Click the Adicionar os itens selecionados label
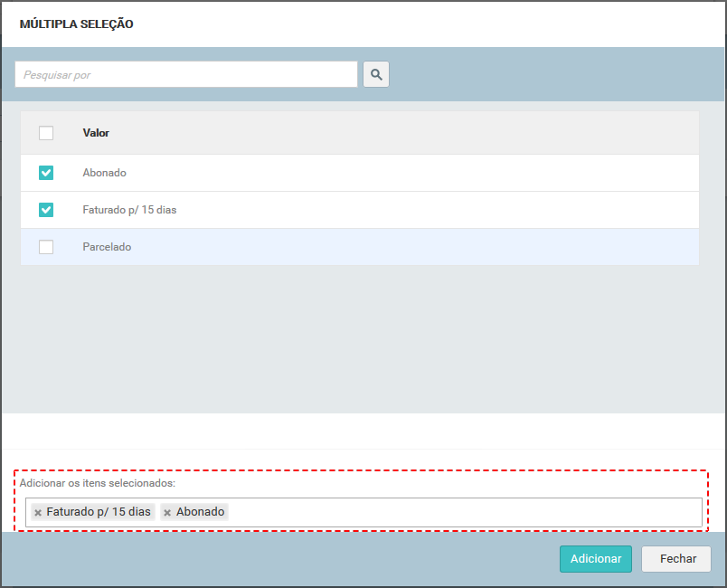Image resolution: width=727 pixels, height=588 pixels. pyautogui.click(x=98, y=483)
